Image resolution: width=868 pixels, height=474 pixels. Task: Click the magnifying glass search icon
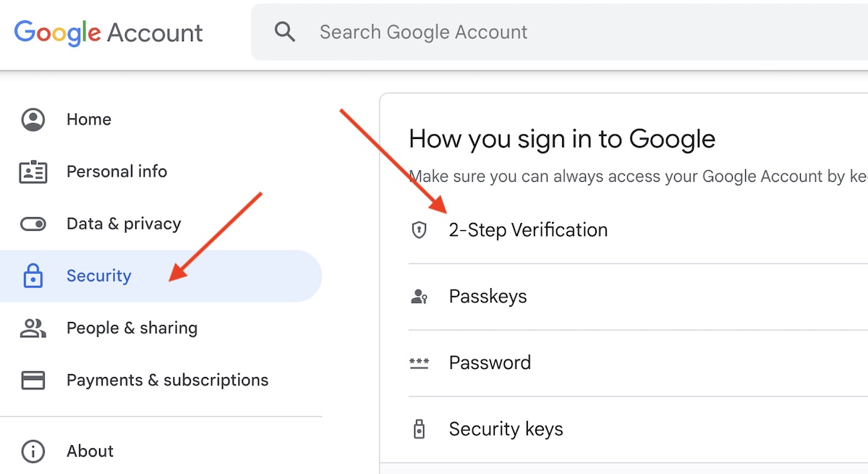(285, 32)
